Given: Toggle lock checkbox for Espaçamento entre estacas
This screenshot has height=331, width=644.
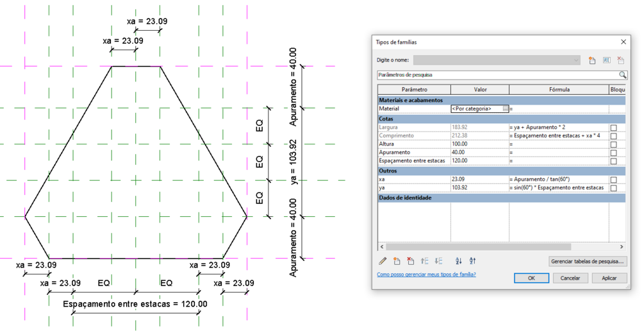Looking at the screenshot, I should (614, 161).
